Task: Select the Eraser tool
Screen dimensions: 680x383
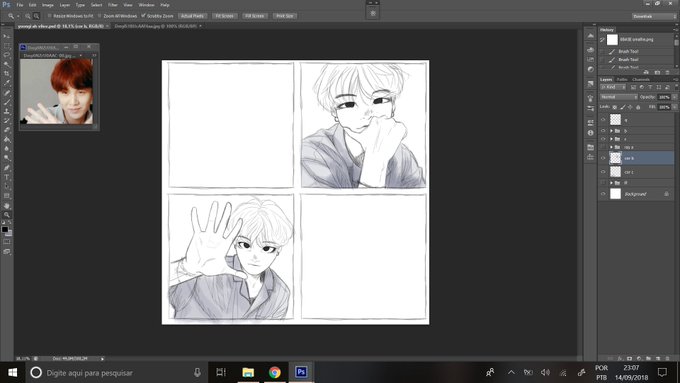Action: coord(7,130)
